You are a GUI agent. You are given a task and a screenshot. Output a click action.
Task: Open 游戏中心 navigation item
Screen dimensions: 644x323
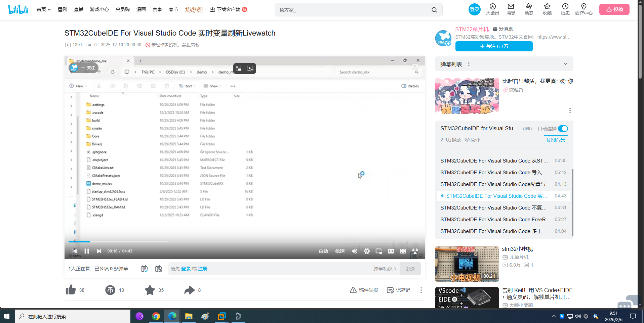tap(99, 9)
